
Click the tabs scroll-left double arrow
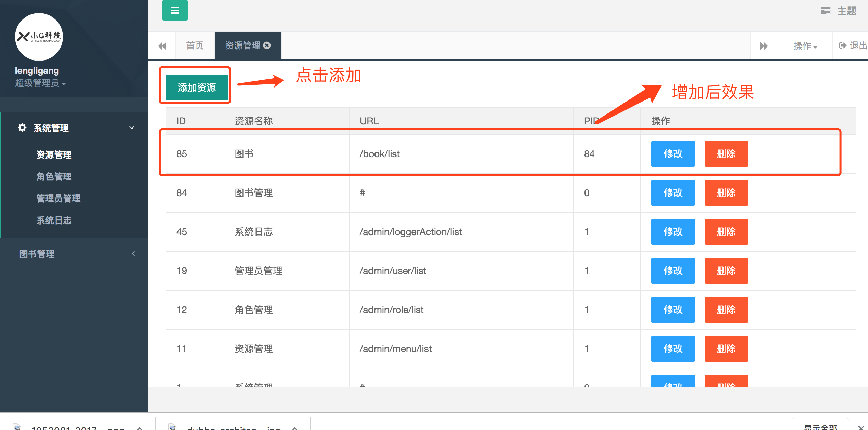pos(162,46)
